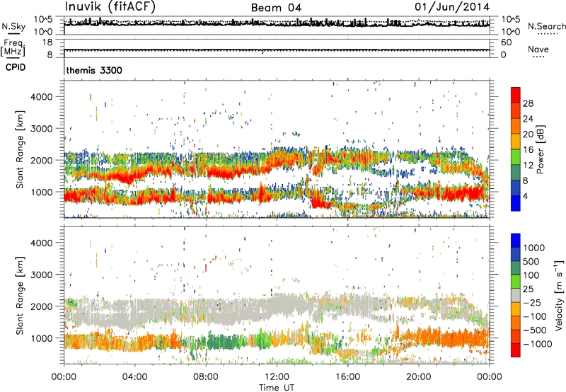
Task: Click the 'N.Sky' legend label
Action: (13, 26)
